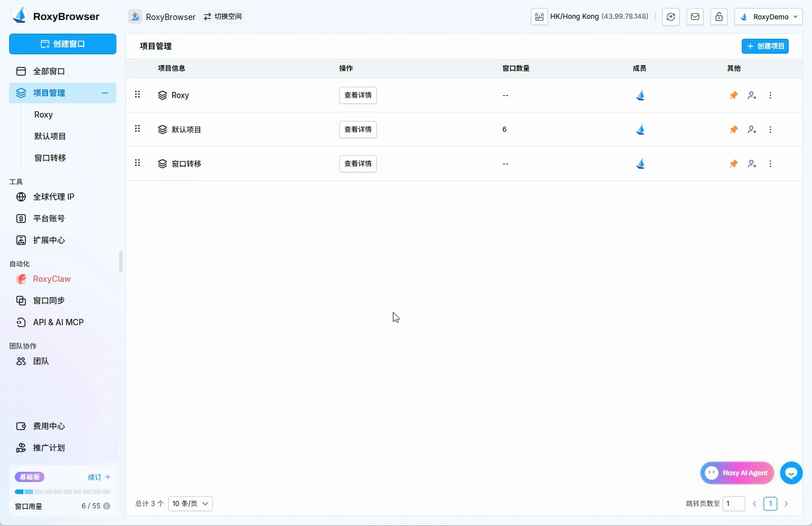Image resolution: width=812 pixels, height=526 pixels.
Task: Open 费用中心 page
Action: point(63,426)
